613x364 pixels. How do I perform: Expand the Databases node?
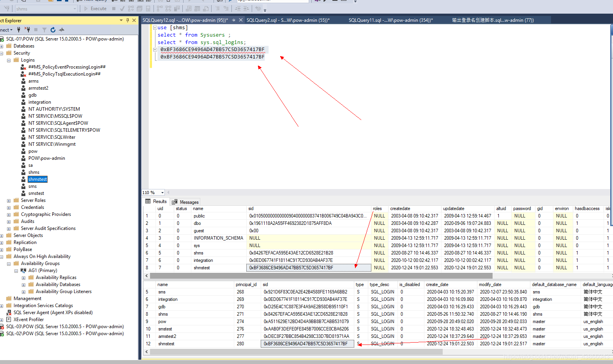click(x=2, y=46)
